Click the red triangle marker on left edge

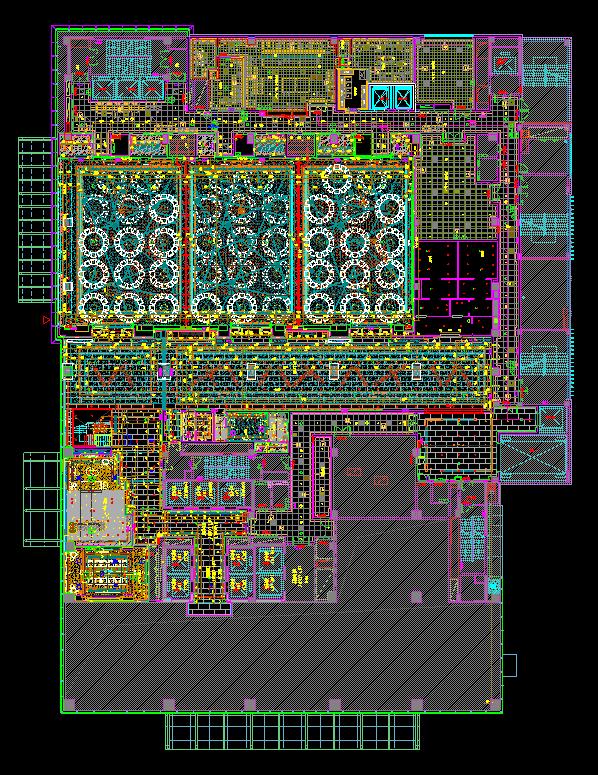pos(46,320)
